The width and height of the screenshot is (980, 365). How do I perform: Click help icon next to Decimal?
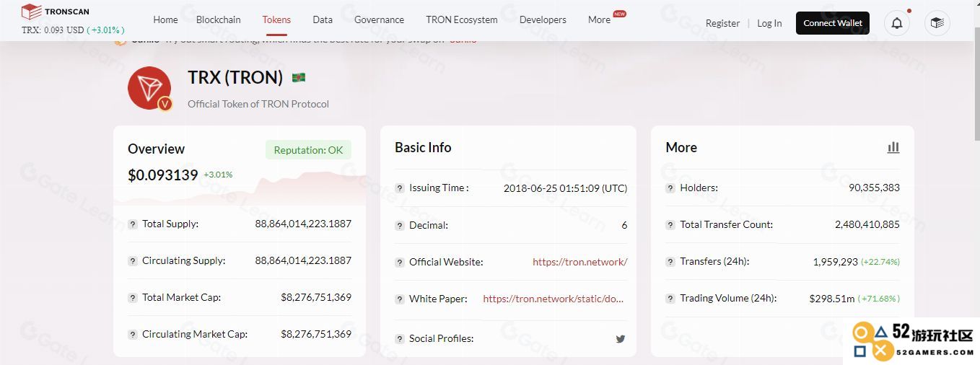(399, 226)
